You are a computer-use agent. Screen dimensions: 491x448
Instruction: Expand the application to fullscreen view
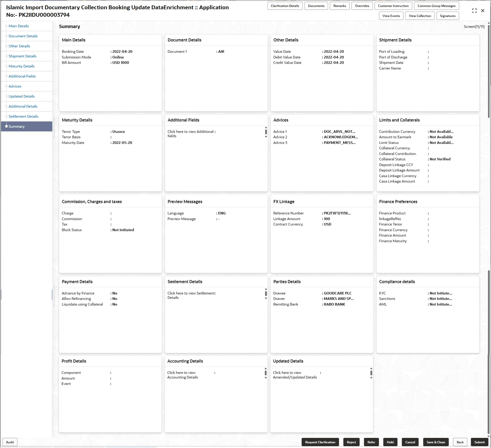pos(474,10)
